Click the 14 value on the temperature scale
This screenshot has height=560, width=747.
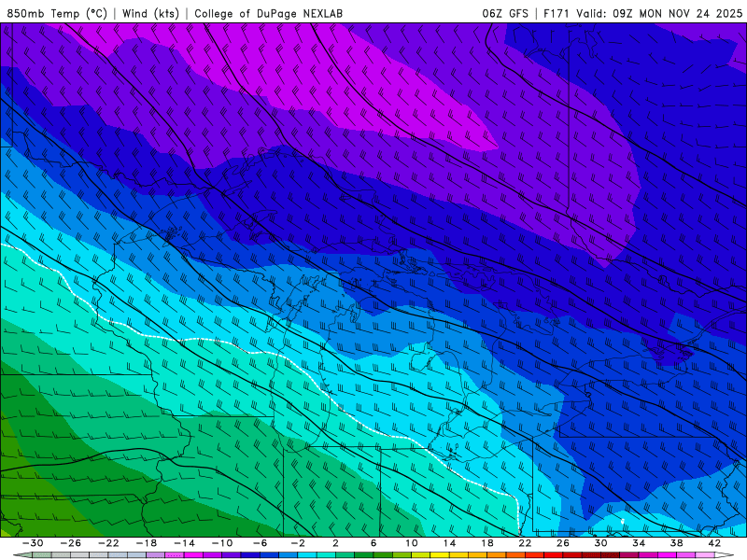(x=449, y=543)
